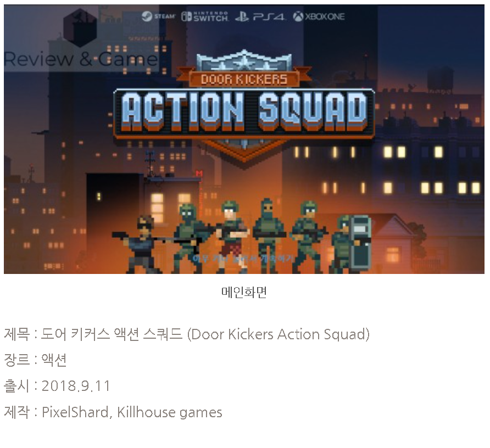Image resolution: width=490 pixels, height=448 pixels.
Task: Click the Steam platform logo
Action: point(158,16)
